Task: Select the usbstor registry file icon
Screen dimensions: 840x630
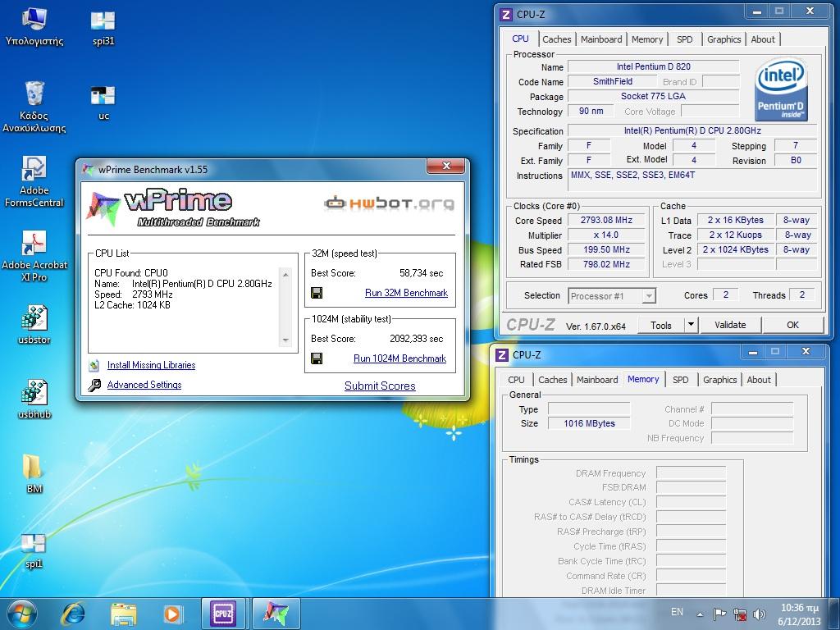Action: pyautogui.click(x=34, y=325)
